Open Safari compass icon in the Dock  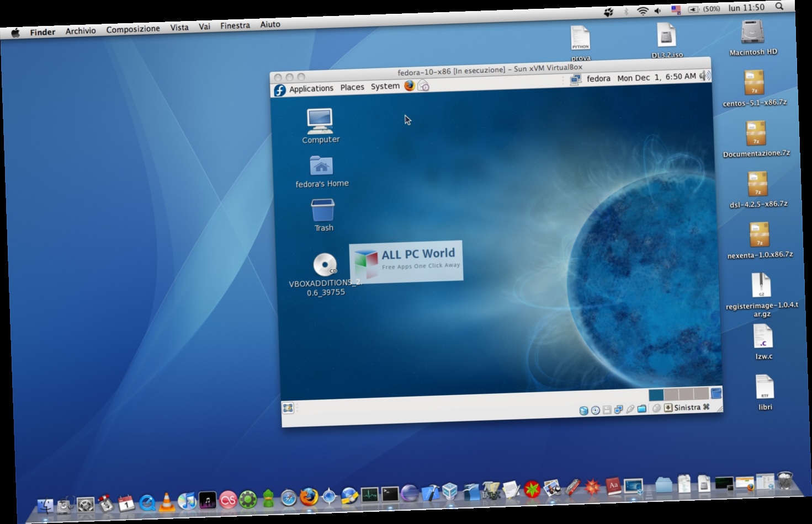pyautogui.click(x=288, y=498)
